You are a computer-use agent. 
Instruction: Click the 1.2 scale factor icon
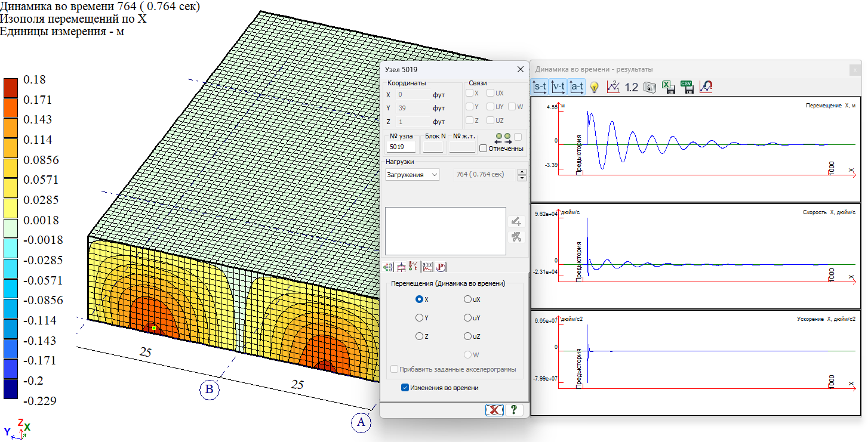[631, 87]
